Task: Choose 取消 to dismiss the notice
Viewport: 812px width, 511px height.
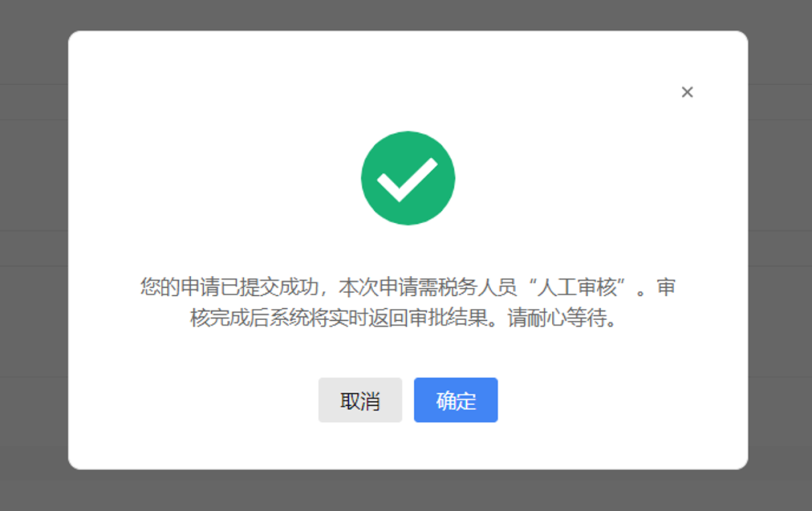Action: [360, 400]
